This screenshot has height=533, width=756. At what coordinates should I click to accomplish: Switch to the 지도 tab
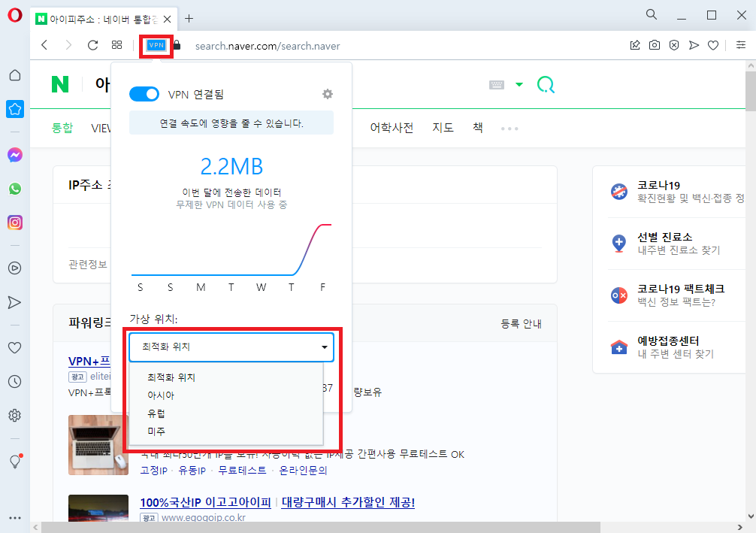pyautogui.click(x=443, y=128)
